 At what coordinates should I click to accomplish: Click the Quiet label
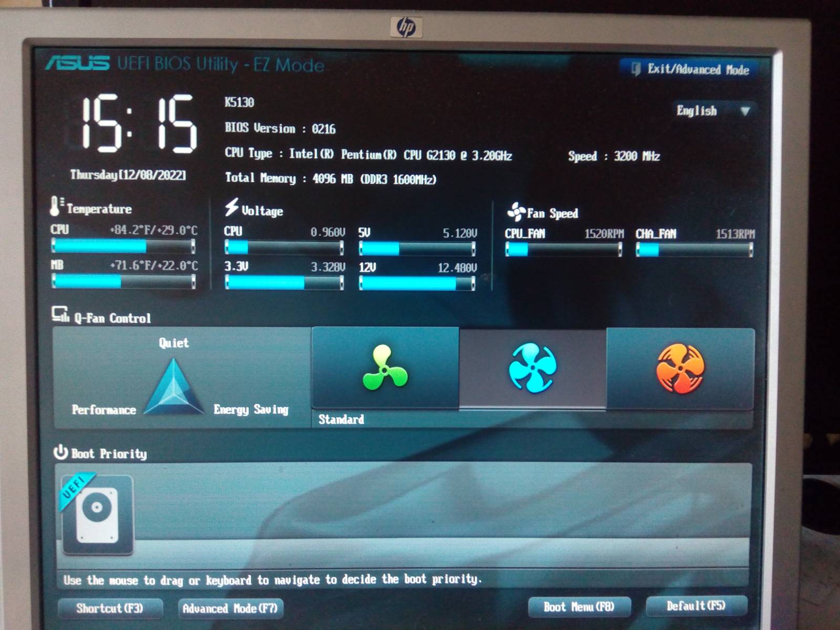174,343
